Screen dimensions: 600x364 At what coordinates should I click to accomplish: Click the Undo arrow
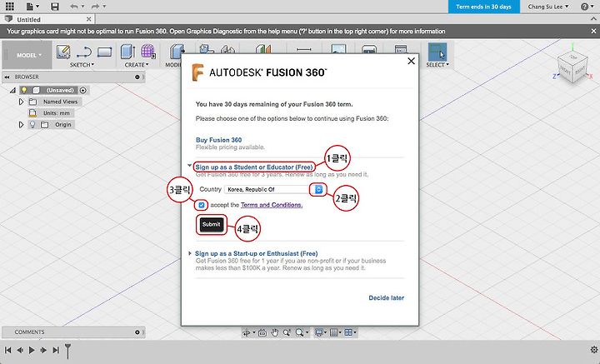coord(75,7)
